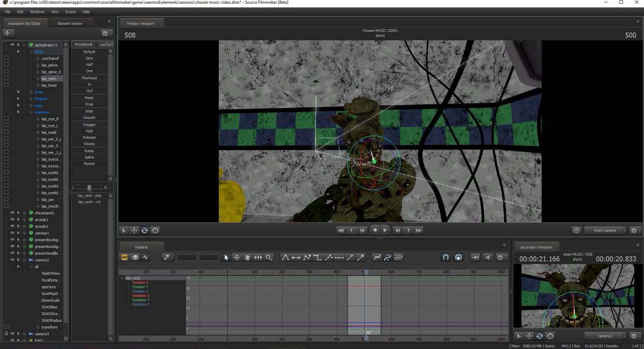Click the Play button in primary viewport
Image resolution: width=644 pixels, height=349 pixels.
[385, 230]
